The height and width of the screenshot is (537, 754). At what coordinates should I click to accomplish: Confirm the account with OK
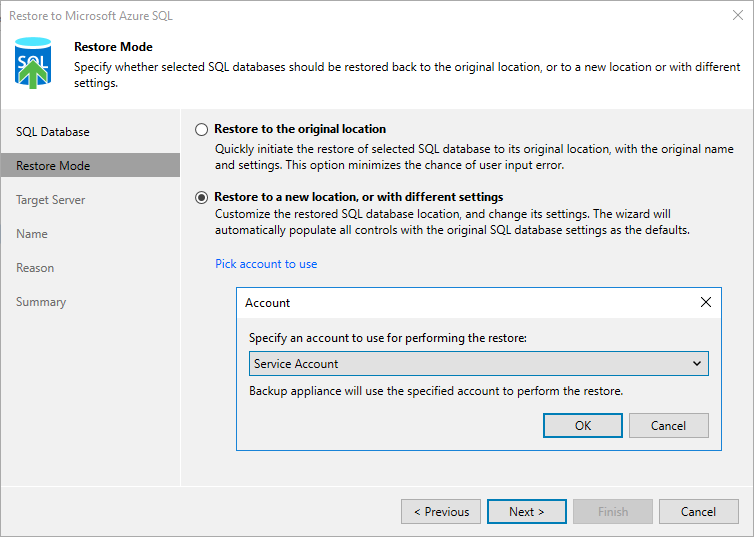[583, 425]
